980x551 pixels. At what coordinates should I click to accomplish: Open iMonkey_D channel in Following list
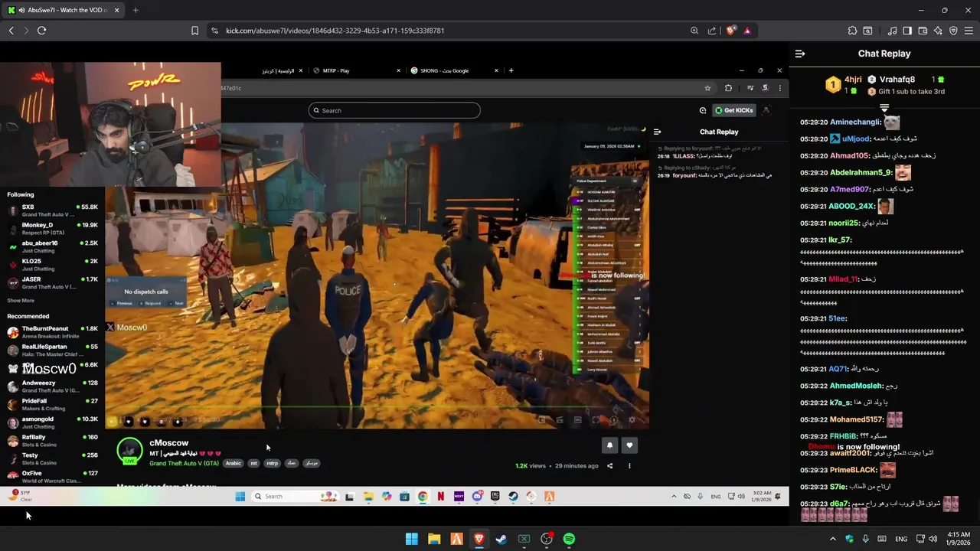52,228
